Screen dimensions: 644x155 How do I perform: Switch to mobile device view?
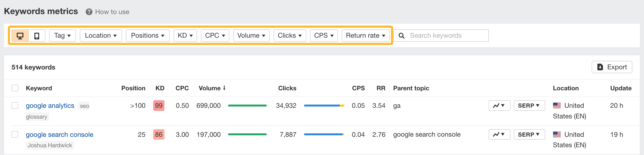[37, 36]
